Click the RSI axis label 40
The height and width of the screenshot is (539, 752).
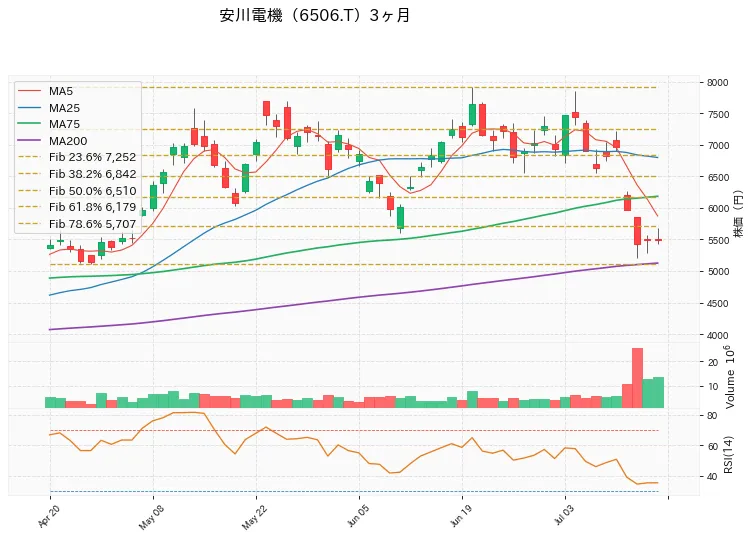pyautogui.click(x=712, y=477)
